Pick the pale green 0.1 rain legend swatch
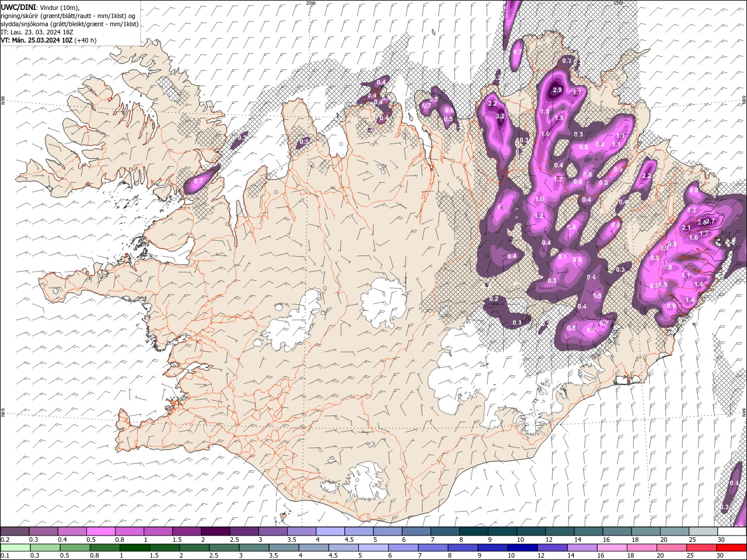 coord(15,548)
